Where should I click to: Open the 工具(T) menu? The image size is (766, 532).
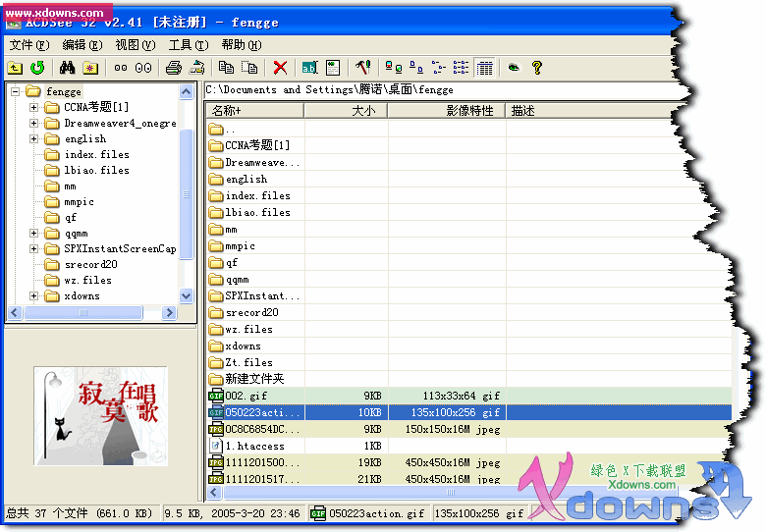point(189,45)
